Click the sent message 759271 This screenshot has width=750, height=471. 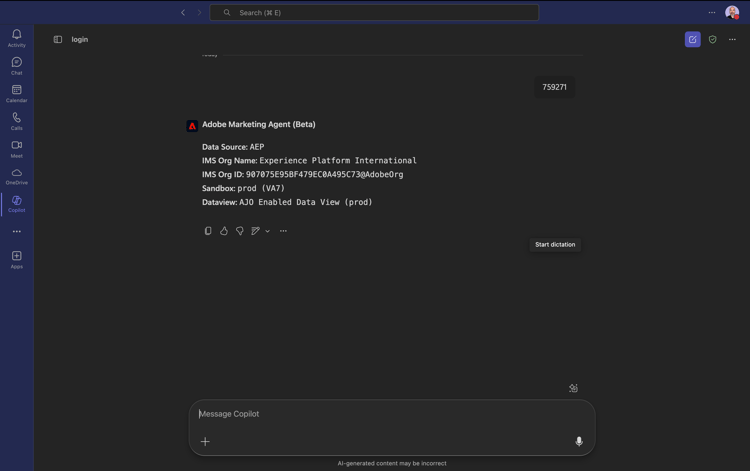coord(554,87)
